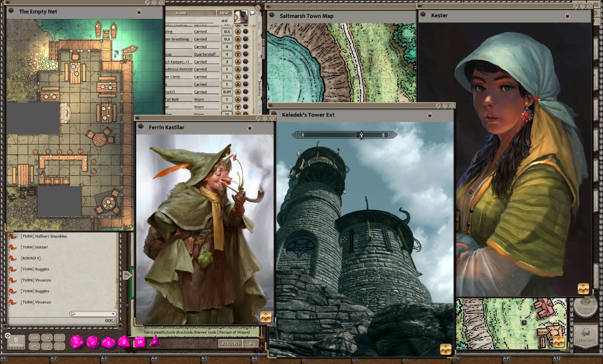
Task: Open link button on Quarterstaff inventory row
Action: 246,54
